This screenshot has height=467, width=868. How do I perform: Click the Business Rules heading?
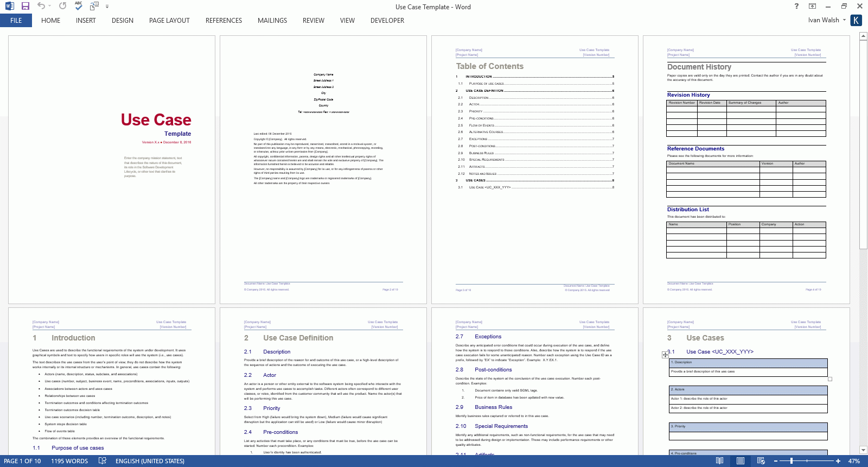tap(493, 407)
